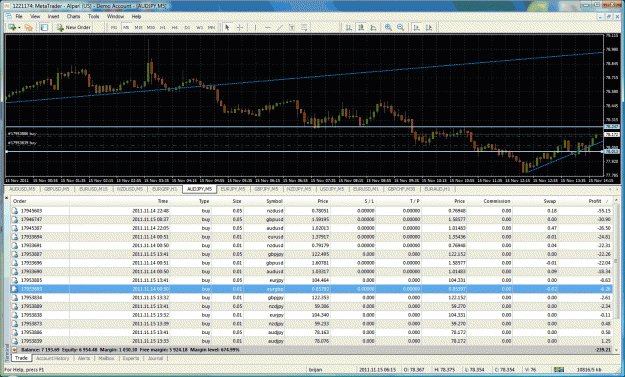Viewport: 625px width, 377px height.
Task: Switch to the AUDUSD,M5 chart tab
Action: [22, 189]
